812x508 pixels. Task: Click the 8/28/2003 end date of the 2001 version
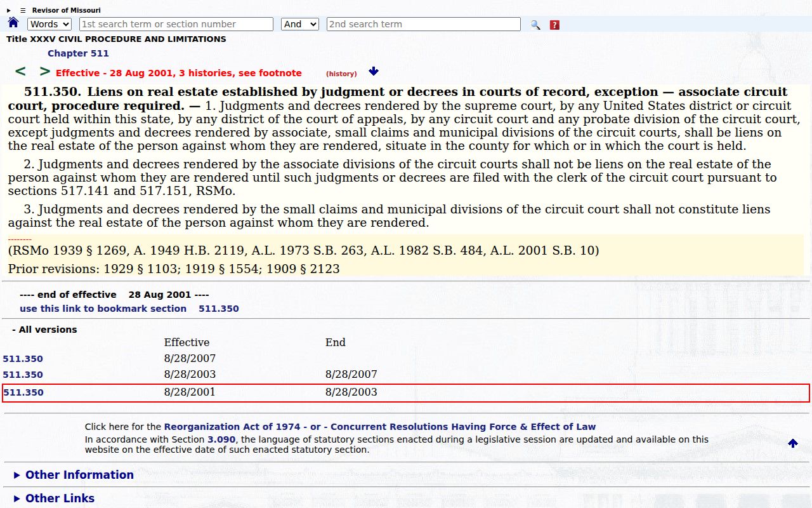351,392
